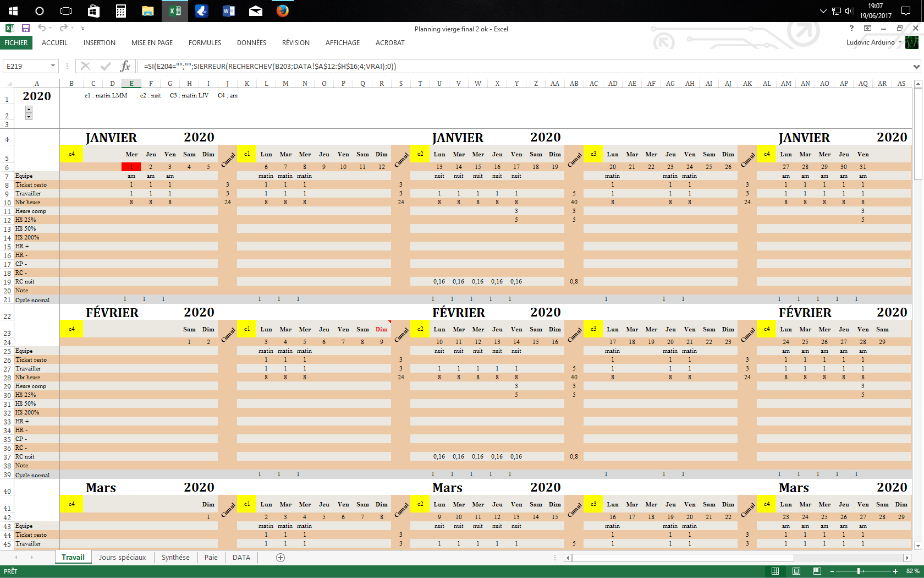The width and height of the screenshot is (924, 578).
Task: Open the RÉVISION ribbon tab
Action: 296,43
